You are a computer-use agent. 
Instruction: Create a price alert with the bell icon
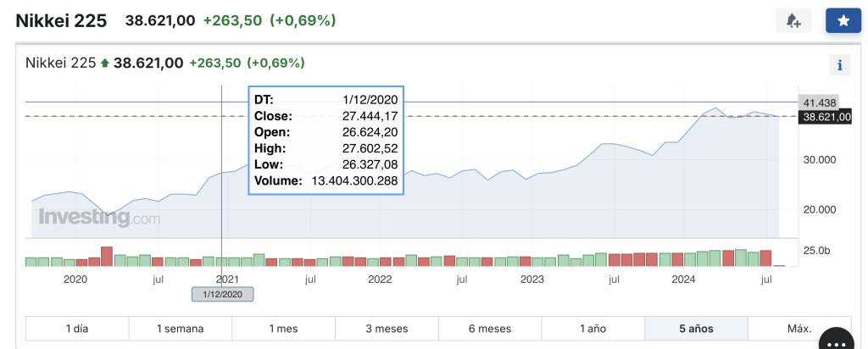[x=793, y=21]
